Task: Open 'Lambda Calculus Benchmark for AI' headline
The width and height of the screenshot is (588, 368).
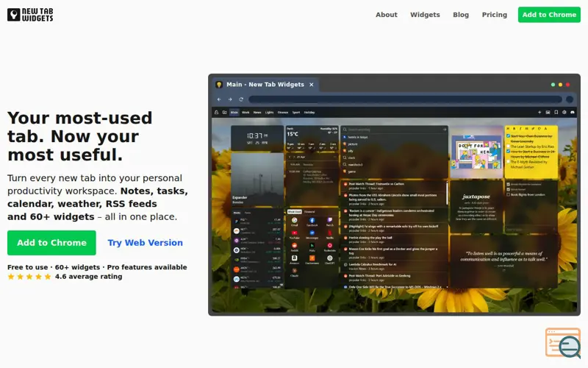Action: pos(373,264)
